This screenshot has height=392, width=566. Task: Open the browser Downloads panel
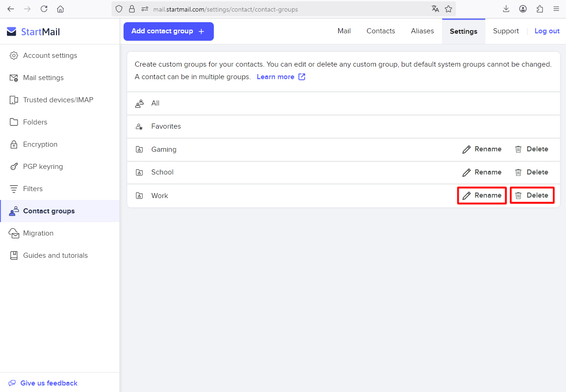click(x=506, y=9)
